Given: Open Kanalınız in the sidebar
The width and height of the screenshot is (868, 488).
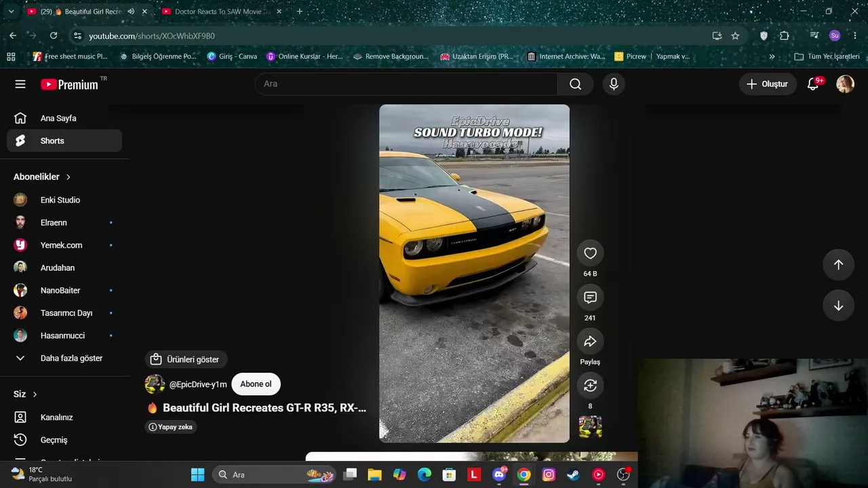Looking at the screenshot, I should pyautogui.click(x=64, y=418).
